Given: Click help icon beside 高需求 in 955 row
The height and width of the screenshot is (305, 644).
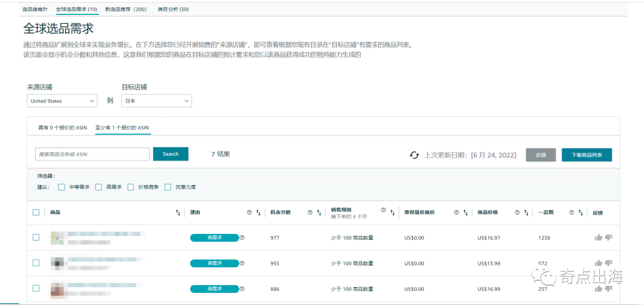Looking at the screenshot, I should 242,263.
